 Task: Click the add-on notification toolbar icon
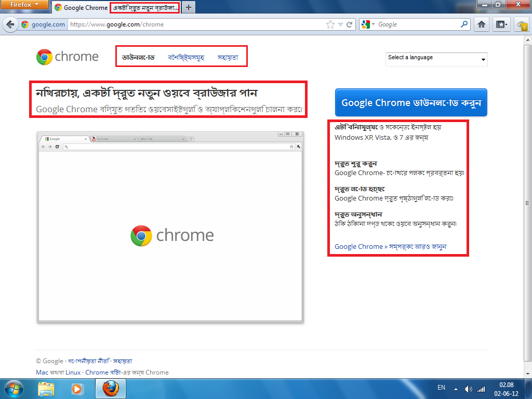(523, 25)
